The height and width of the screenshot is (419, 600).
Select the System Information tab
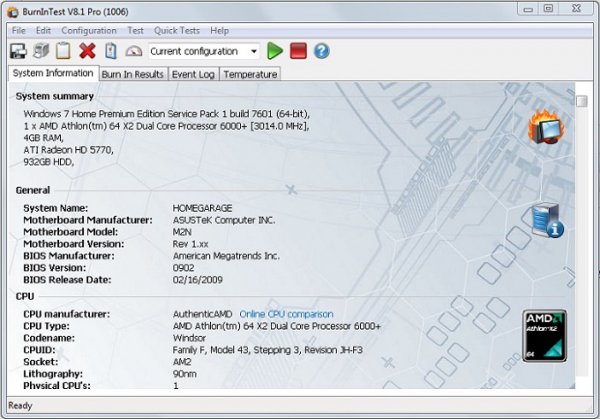click(x=53, y=73)
